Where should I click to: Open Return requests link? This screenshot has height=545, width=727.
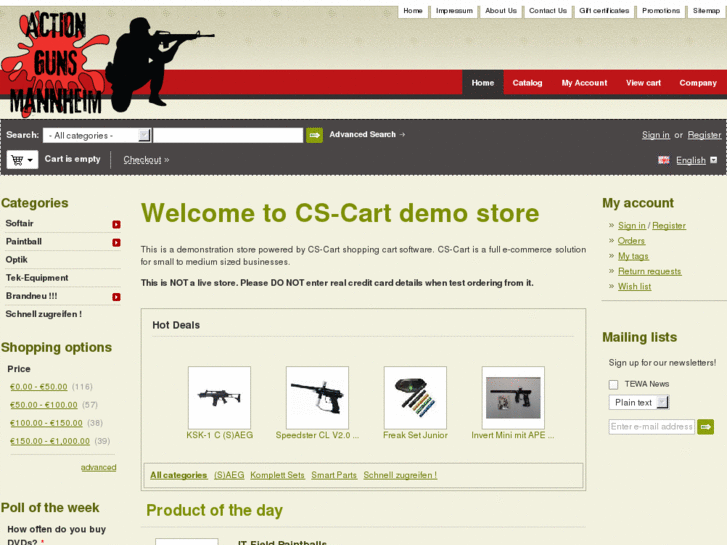[x=650, y=271]
